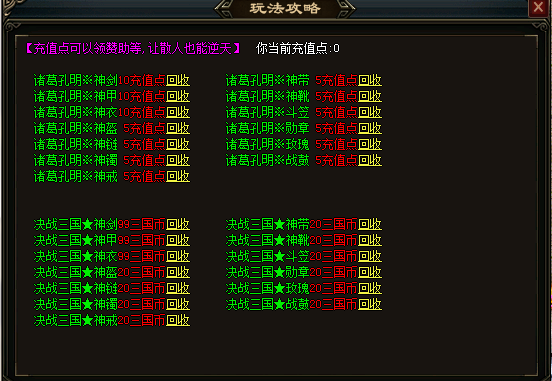Click 回收 link for 诸葛孔明※斗笠

point(370,113)
